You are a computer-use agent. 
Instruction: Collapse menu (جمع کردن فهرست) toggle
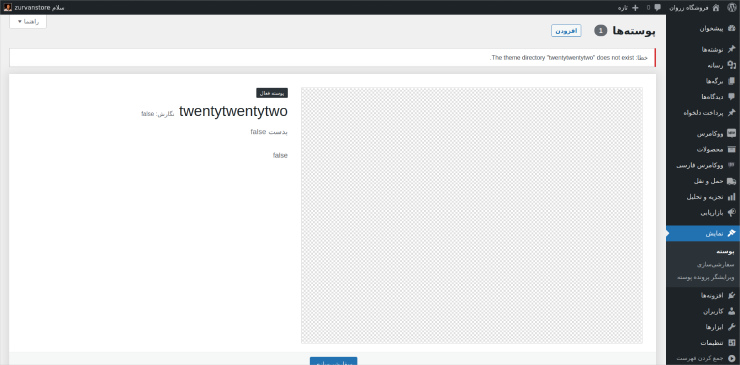[703, 358]
